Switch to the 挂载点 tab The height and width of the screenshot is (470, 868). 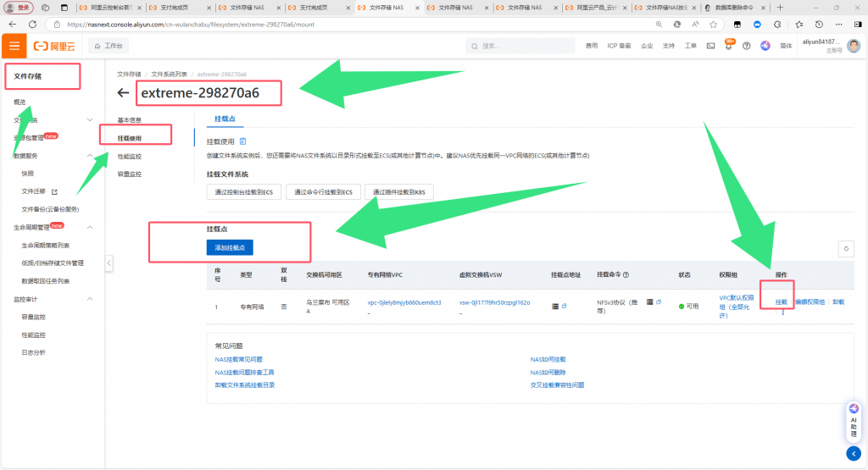tap(225, 120)
